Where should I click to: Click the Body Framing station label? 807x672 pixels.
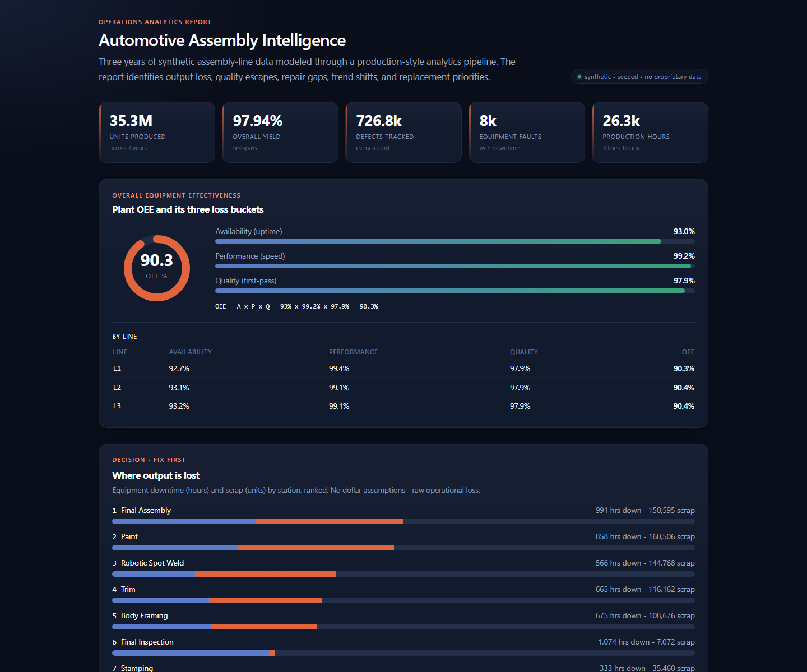point(145,615)
